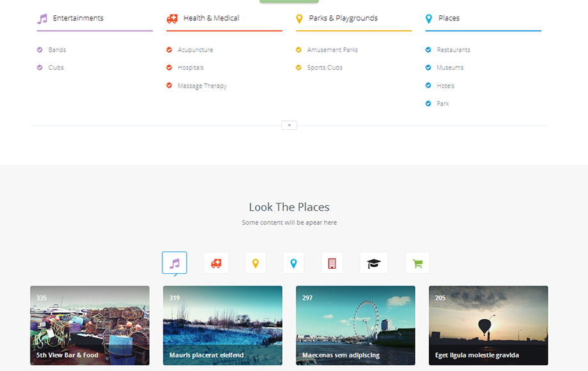Toggle the red checkmark beside Hospitals

pos(169,68)
